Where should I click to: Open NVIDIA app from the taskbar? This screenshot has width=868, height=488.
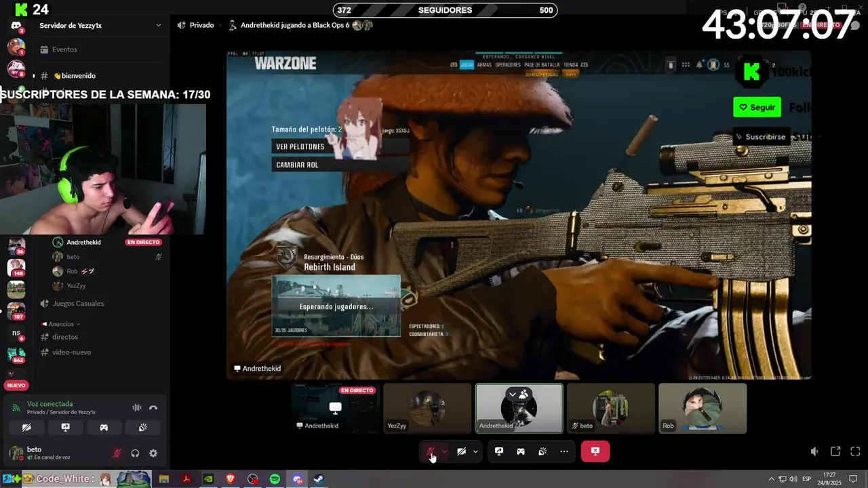point(208,479)
